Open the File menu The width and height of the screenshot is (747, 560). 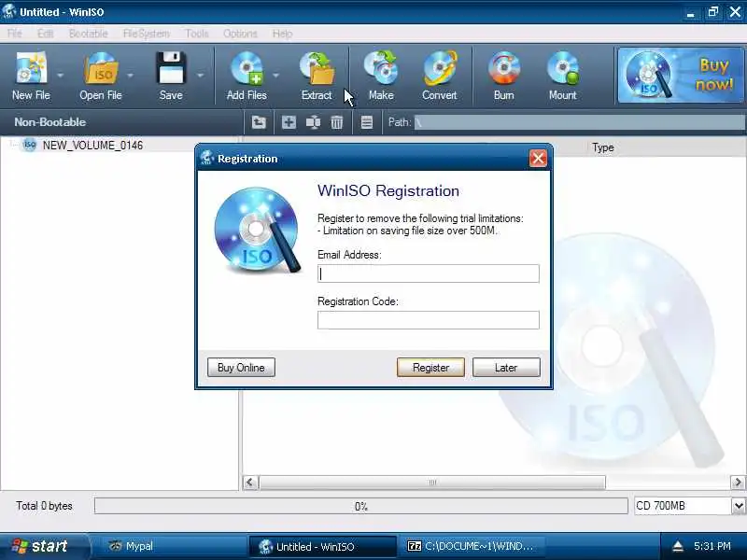(15, 34)
